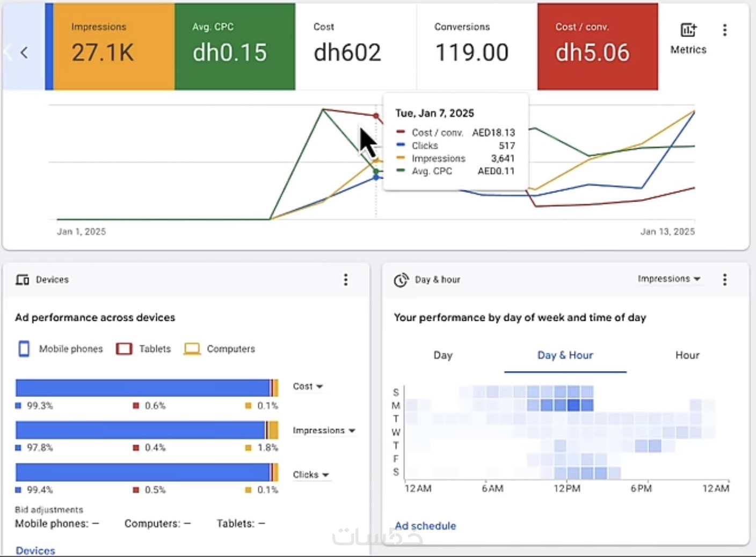This screenshot has height=557, width=756.
Task: Toggle the orange Impressions metric tile
Action: point(114,47)
